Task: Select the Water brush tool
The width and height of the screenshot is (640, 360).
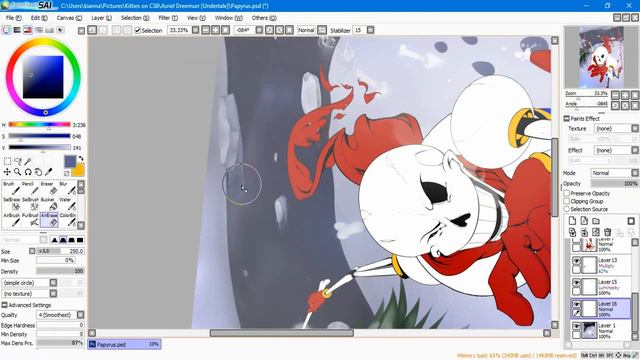Action: pyautogui.click(x=67, y=204)
